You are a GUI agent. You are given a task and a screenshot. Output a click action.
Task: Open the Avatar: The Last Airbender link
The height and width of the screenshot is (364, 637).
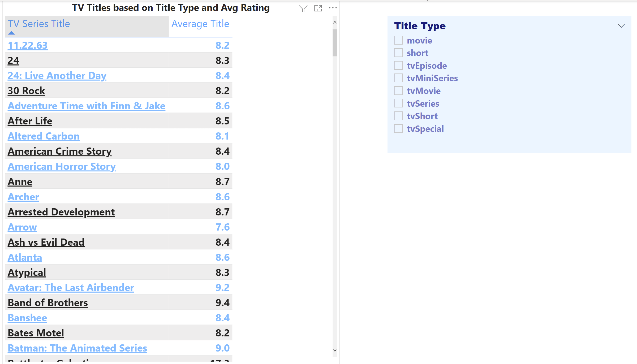click(71, 288)
